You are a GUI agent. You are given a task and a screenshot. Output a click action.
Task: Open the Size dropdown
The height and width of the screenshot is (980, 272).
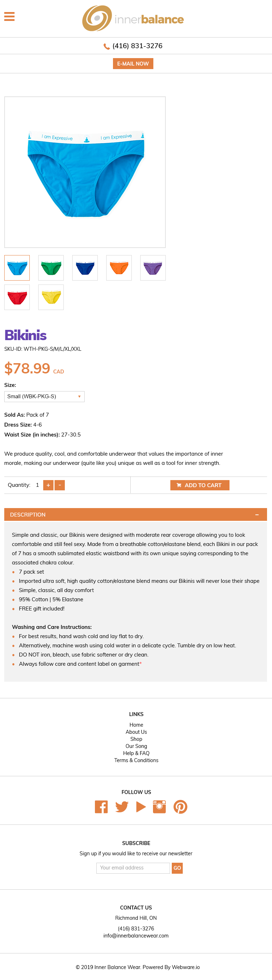click(x=44, y=396)
